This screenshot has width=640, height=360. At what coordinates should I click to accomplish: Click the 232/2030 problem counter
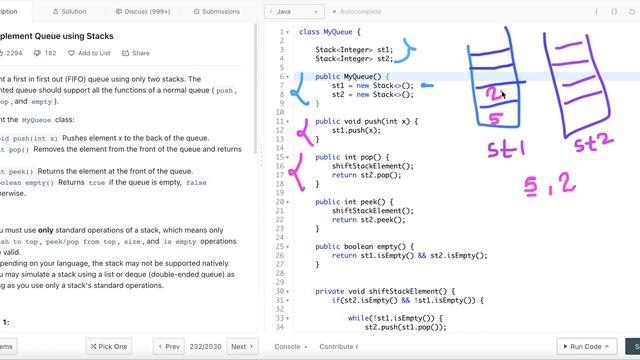coord(205,347)
